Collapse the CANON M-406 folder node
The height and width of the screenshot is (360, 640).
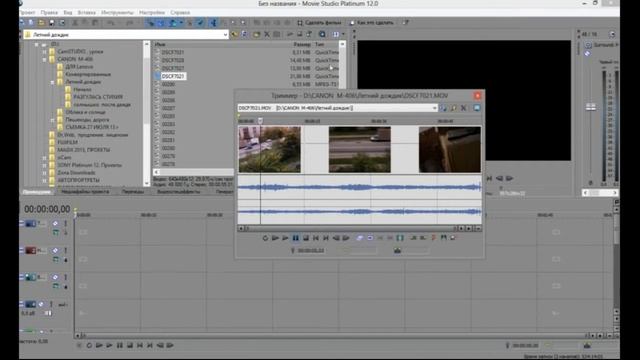click(44, 59)
